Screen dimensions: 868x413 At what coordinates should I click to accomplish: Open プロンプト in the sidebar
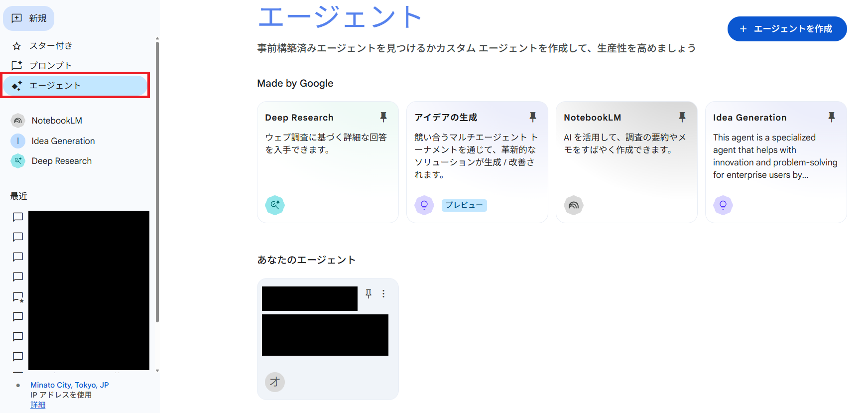tap(51, 65)
